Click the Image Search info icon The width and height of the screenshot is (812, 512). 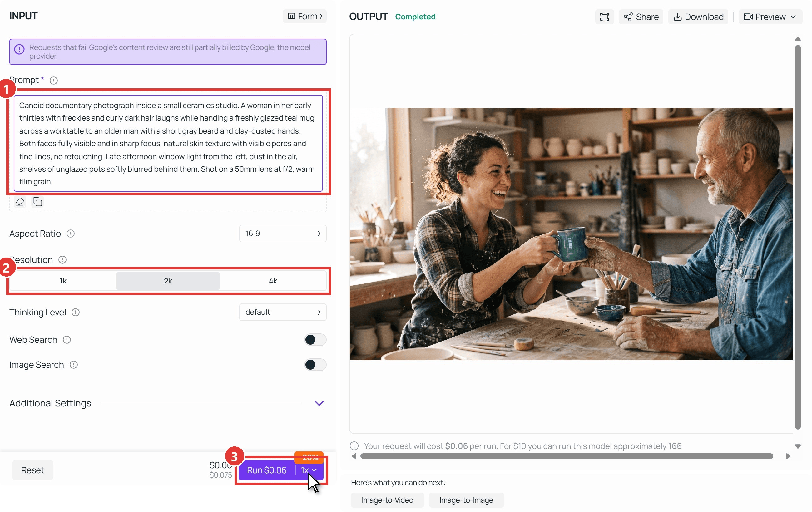click(x=73, y=365)
